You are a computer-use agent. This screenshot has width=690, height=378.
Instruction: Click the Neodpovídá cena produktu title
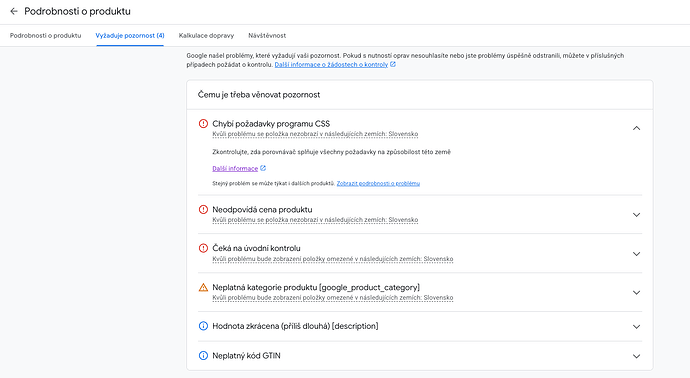click(x=262, y=209)
